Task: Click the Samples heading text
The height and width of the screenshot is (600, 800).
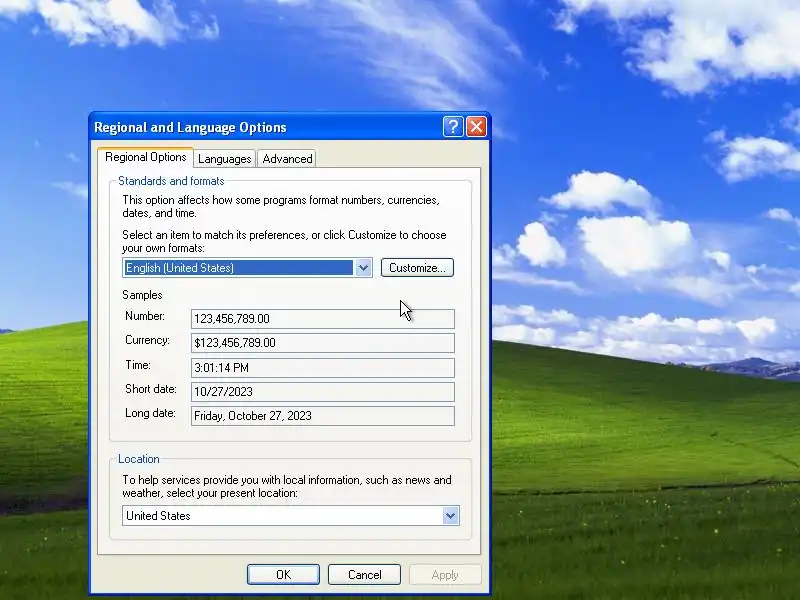Action: click(142, 295)
